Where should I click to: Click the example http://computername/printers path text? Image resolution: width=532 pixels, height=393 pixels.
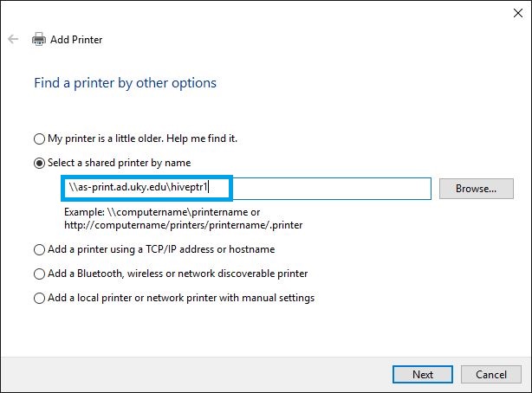tap(183, 225)
